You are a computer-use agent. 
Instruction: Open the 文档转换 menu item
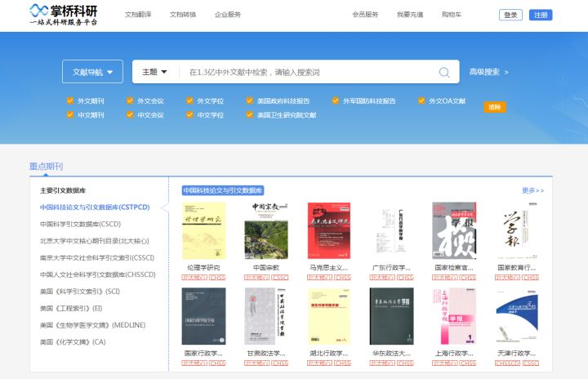click(183, 15)
